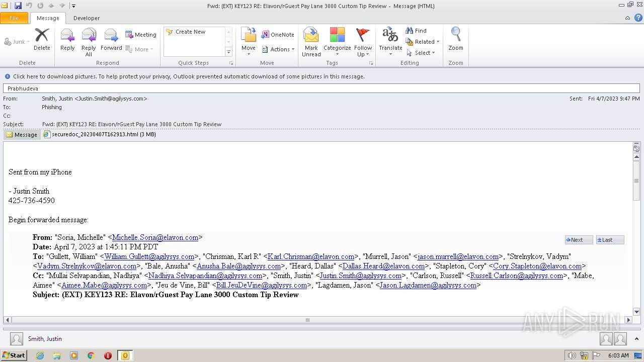644x362 pixels.
Task: Open Russell.Carlson@agilysys.com link
Action: pyautogui.click(x=517, y=276)
